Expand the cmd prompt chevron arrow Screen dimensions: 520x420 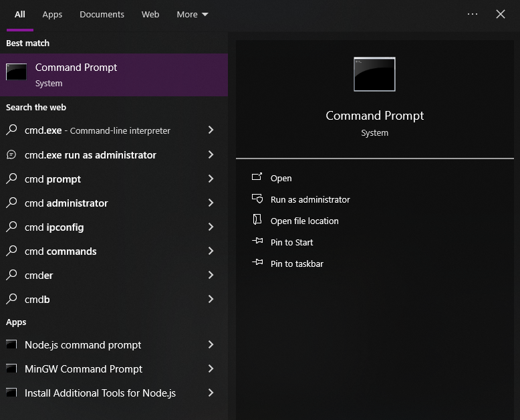click(x=211, y=179)
